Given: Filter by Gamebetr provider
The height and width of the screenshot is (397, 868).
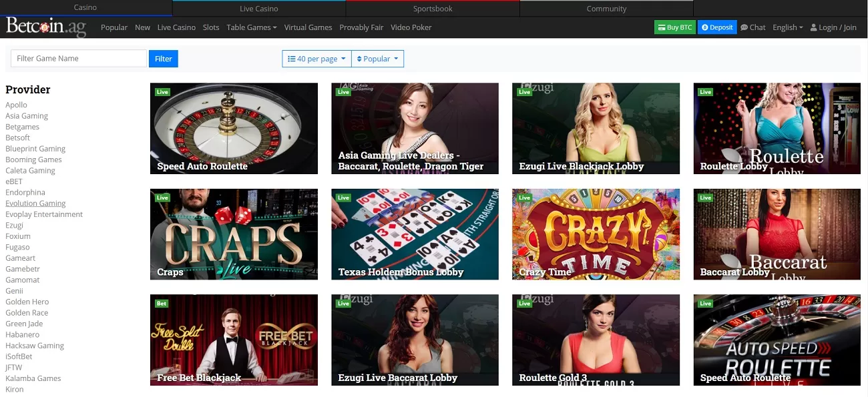Looking at the screenshot, I should pyautogui.click(x=23, y=269).
